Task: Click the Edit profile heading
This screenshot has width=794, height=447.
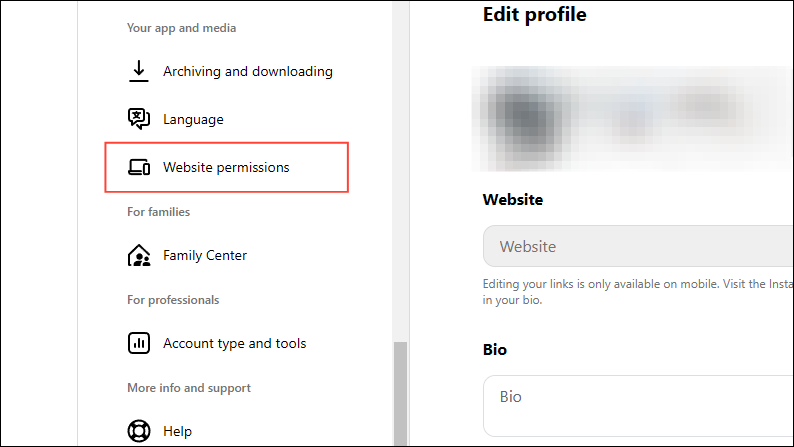Action: pyautogui.click(x=535, y=14)
